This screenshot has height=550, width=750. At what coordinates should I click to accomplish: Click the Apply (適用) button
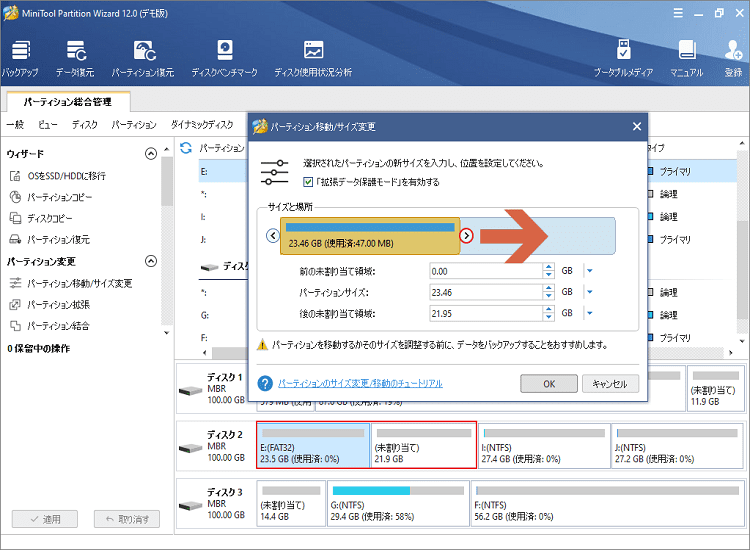click(45, 519)
